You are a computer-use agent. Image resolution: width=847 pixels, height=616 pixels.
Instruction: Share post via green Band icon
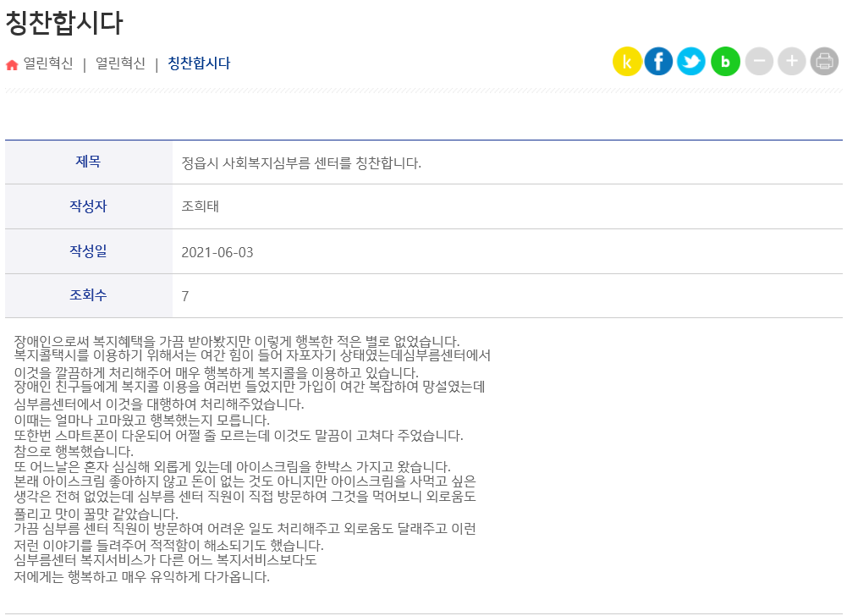click(x=725, y=62)
